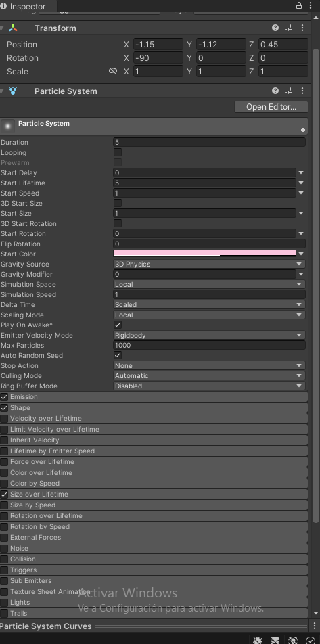Open Particle System component kebab menu

pyautogui.click(x=302, y=91)
